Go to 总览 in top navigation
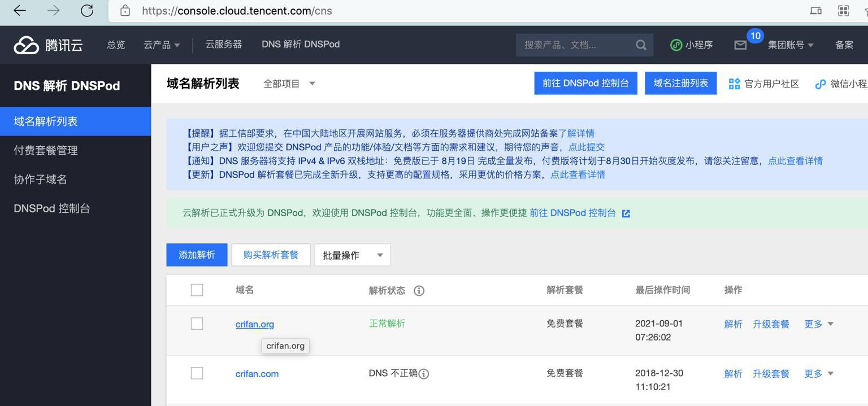Image resolution: width=868 pixels, height=406 pixels. (116, 45)
